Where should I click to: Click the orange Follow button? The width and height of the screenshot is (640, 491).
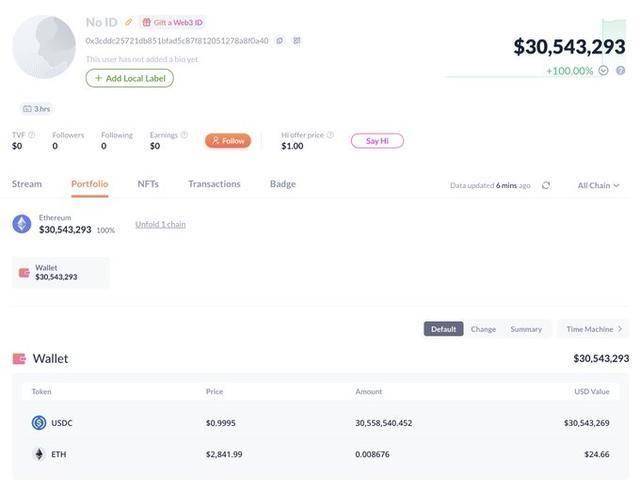[x=228, y=140]
